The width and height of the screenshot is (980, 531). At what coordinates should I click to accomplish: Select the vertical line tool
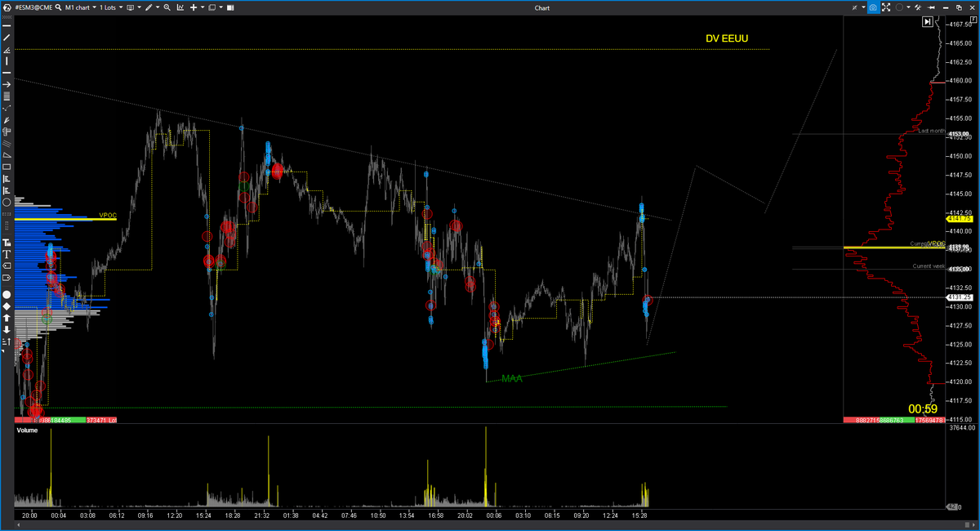click(7, 60)
